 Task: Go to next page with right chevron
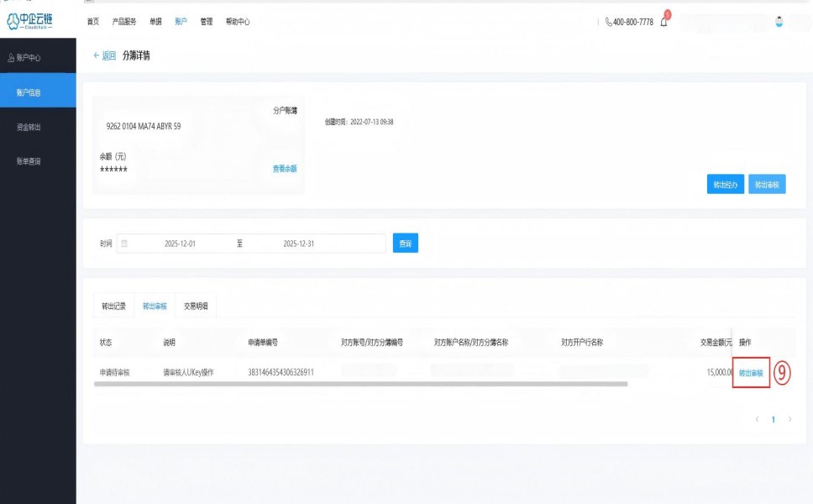point(789,419)
